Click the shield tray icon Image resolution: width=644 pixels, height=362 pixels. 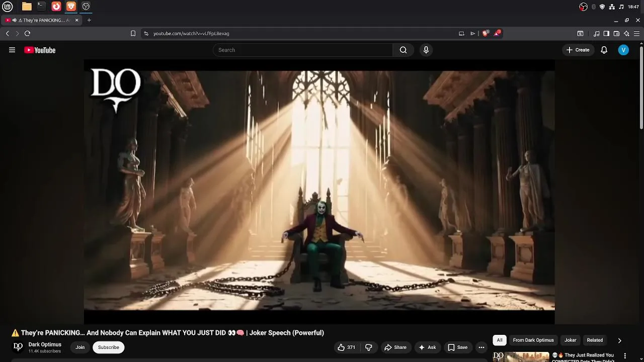(602, 7)
